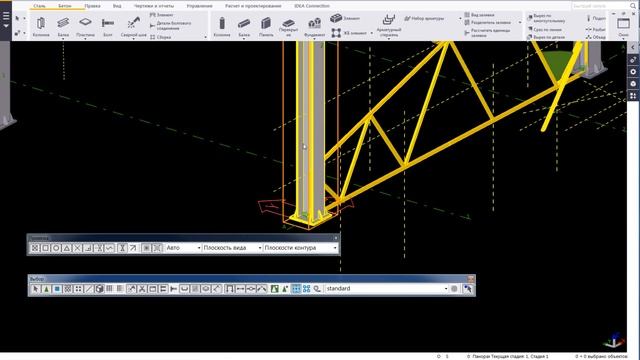This screenshot has width=640, height=360.
Task: Toggle select assemblies highlighted switch
Action: (x=296, y=289)
